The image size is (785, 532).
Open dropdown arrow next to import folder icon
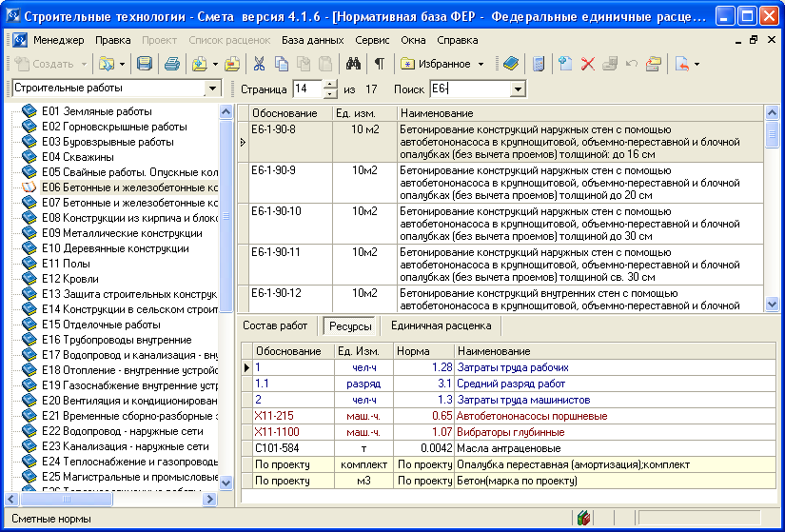tap(215, 64)
